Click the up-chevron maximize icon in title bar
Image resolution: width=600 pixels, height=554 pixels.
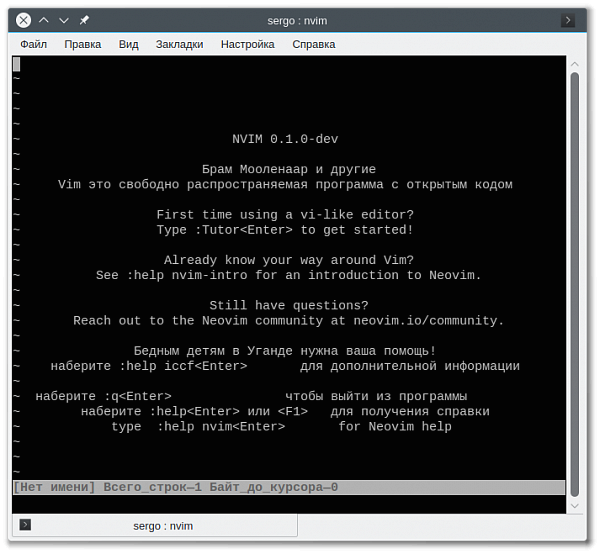click(44, 20)
